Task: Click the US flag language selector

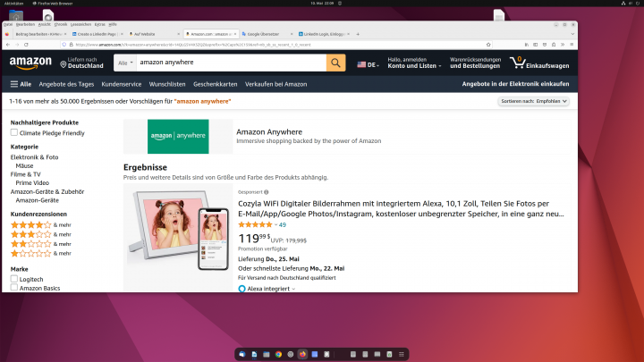Action: (368, 64)
